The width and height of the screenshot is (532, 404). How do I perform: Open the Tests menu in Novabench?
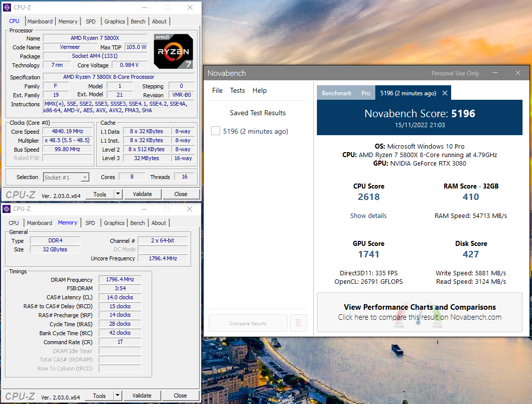(x=237, y=90)
